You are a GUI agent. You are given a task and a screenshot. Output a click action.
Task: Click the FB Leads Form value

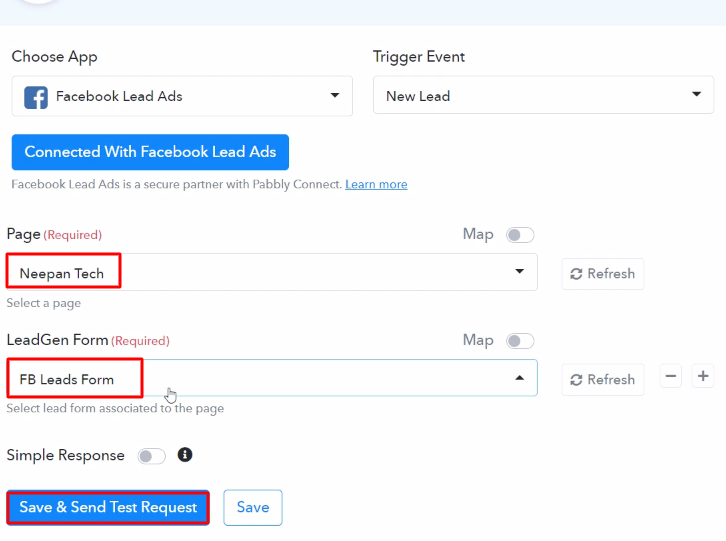(67, 379)
